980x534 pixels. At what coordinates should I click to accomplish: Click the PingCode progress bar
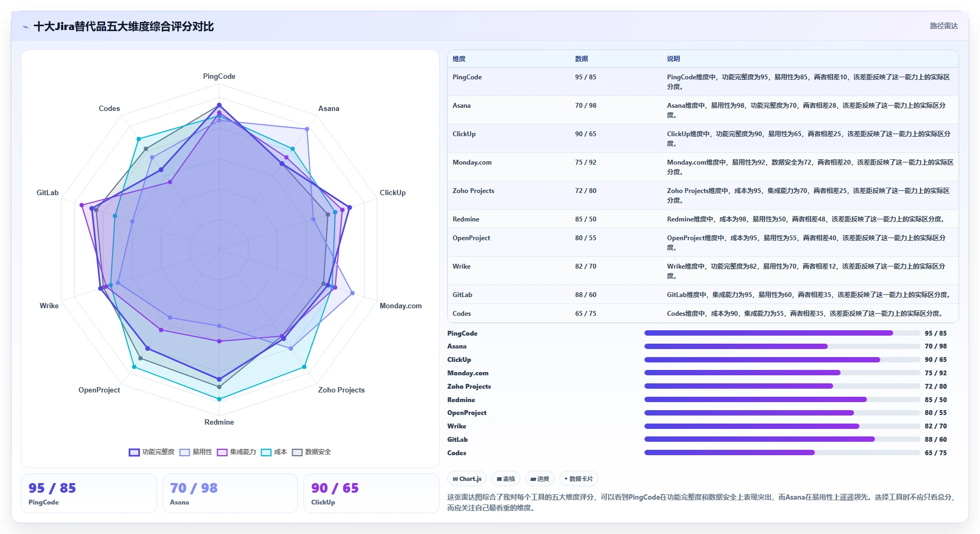[782, 333]
